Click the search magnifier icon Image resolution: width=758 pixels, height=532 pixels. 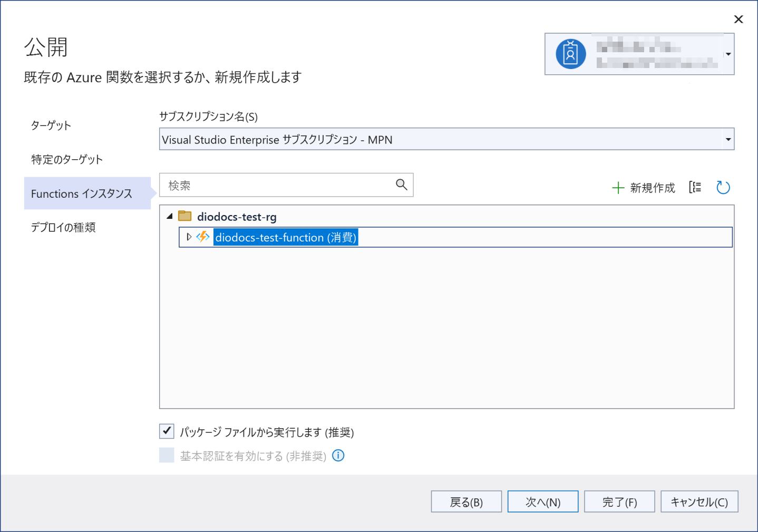tap(402, 185)
